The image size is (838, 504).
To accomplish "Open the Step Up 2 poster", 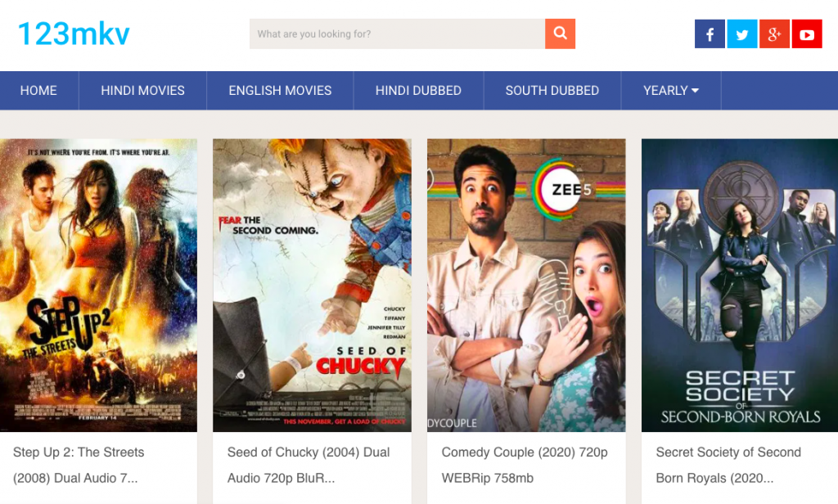I will pos(98,285).
